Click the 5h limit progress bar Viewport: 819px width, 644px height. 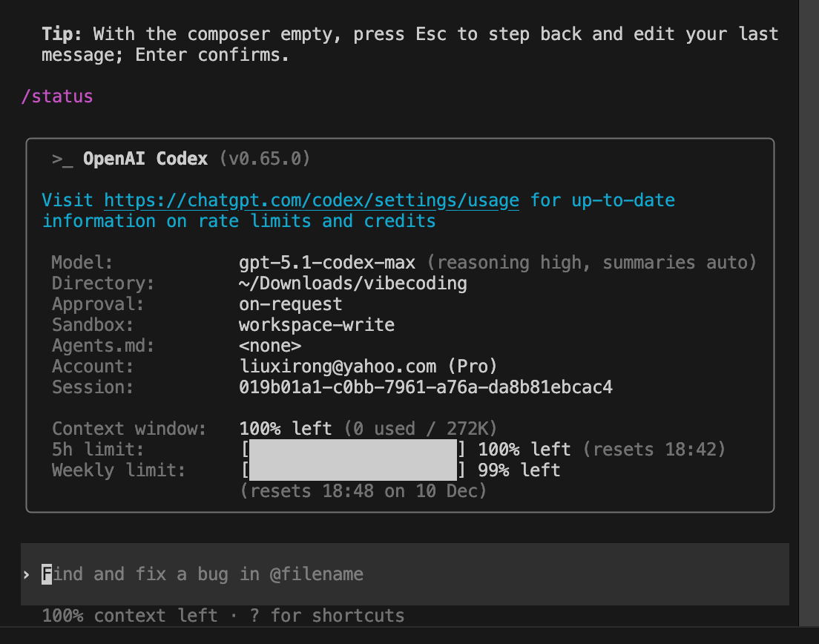pos(352,450)
